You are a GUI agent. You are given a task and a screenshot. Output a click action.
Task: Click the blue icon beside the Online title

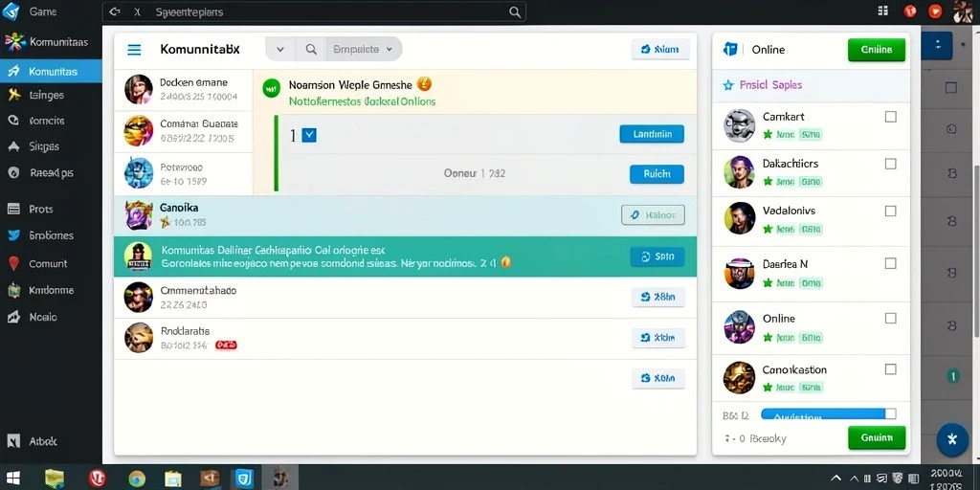coord(730,50)
